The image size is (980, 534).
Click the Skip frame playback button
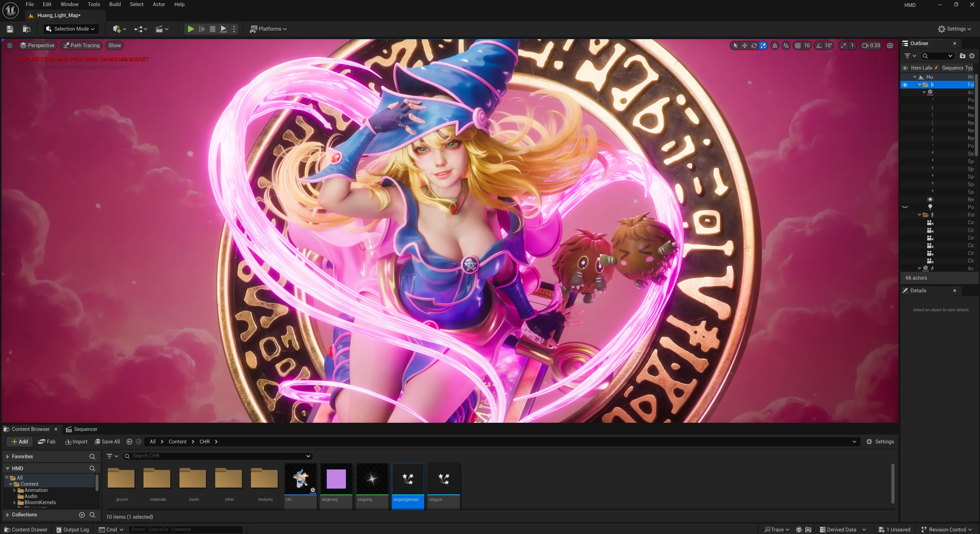(202, 29)
